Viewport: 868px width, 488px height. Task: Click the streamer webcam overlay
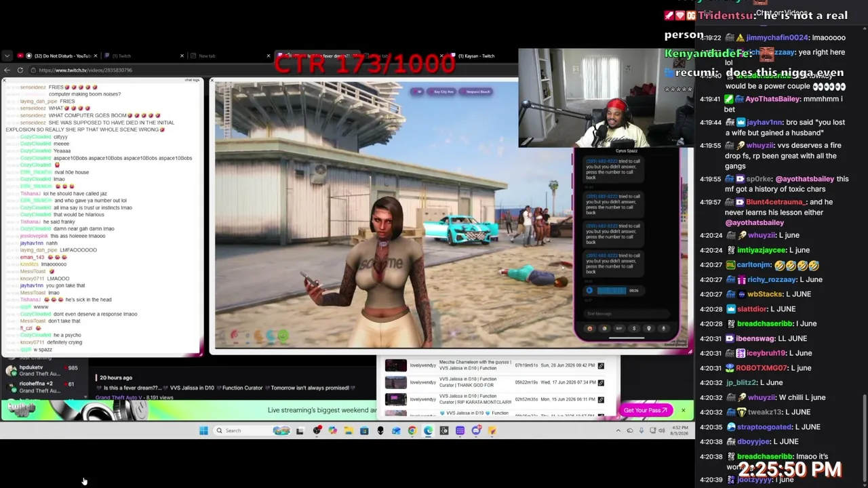(x=605, y=98)
